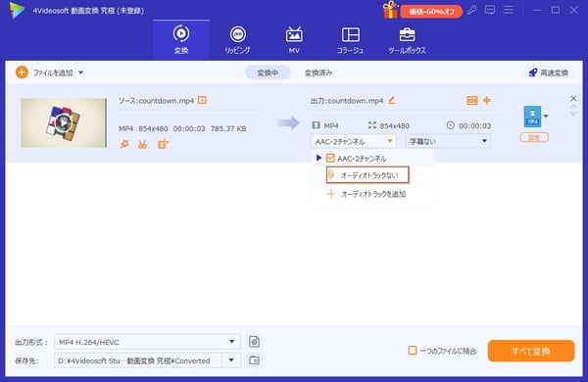Open the ツールボックス tab
588x382 pixels.
click(407, 40)
